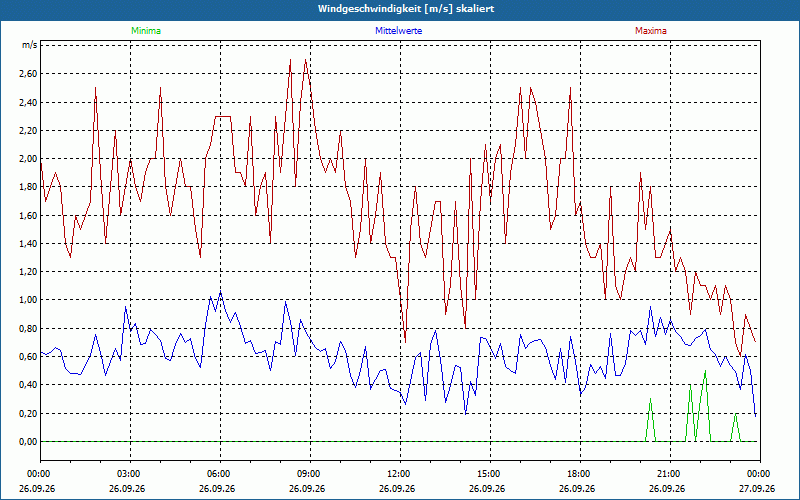The image size is (800, 500).
Task: Click the '2,20' y-axis value
Action: (x=28, y=131)
